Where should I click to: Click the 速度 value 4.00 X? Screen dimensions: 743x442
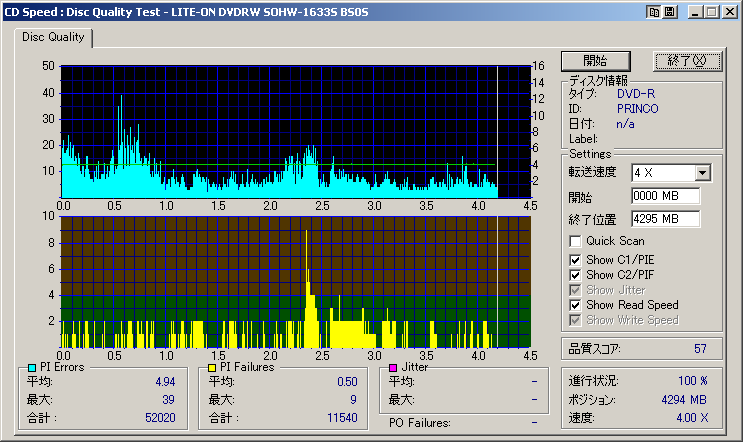point(692,418)
